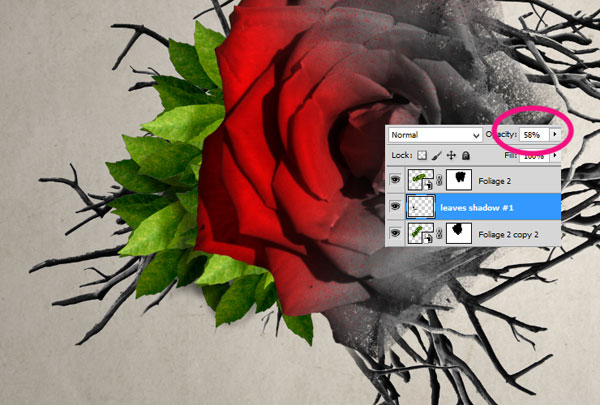The image size is (600, 405).
Task: Click the leaves shadow #1 layer name
Action: pyautogui.click(x=480, y=207)
